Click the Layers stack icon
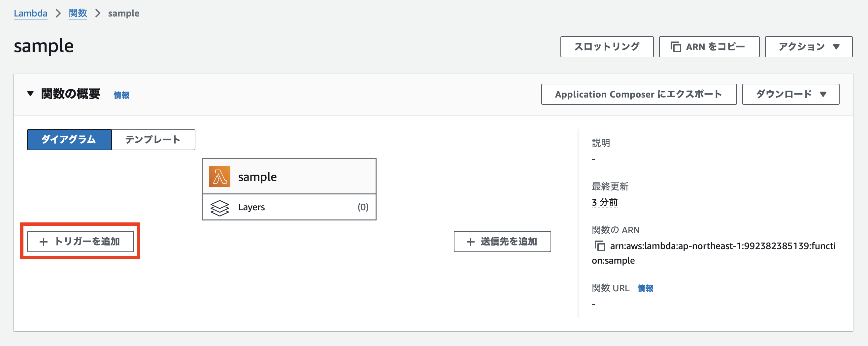 coord(219,207)
